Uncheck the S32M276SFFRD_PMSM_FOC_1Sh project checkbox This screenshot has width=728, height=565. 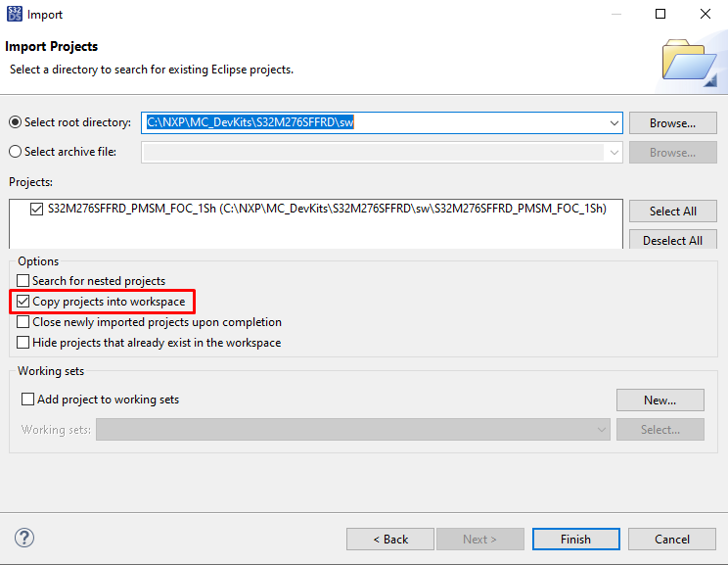click(37, 209)
